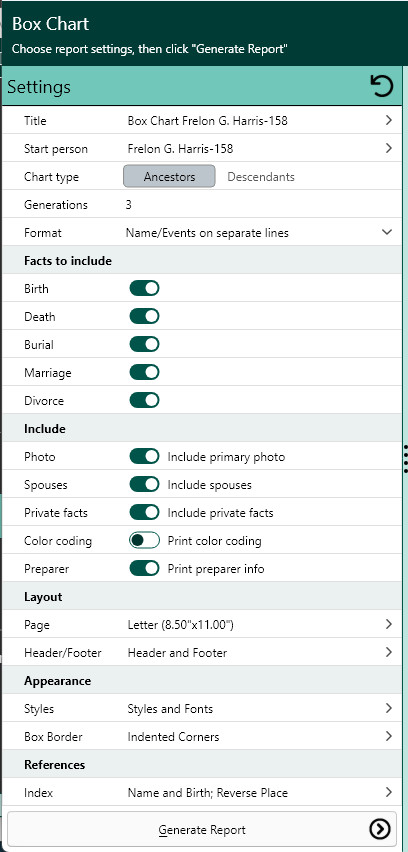408x852 pixels.
Task: Reset settings with the circular arrow icon
Action: click(x=381, y=86)
